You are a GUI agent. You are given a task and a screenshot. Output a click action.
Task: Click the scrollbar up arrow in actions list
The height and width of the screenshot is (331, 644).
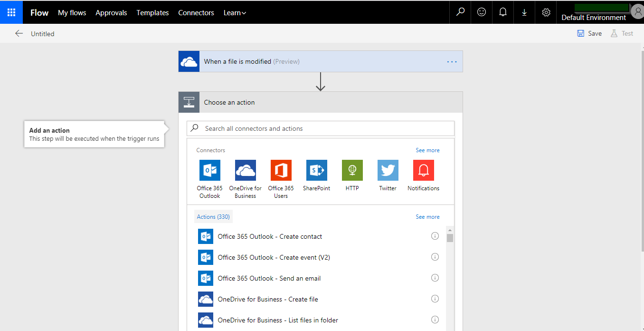(450, 230)
